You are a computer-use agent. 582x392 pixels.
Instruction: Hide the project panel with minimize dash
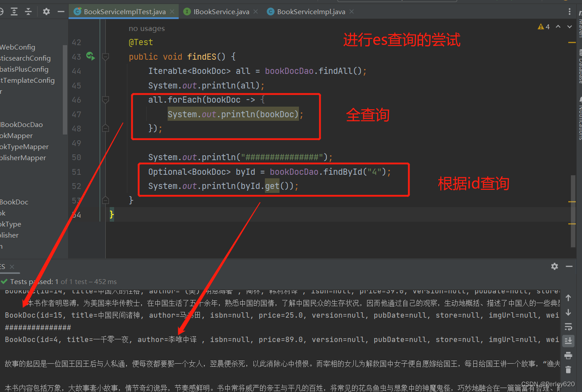click(60, 12)
